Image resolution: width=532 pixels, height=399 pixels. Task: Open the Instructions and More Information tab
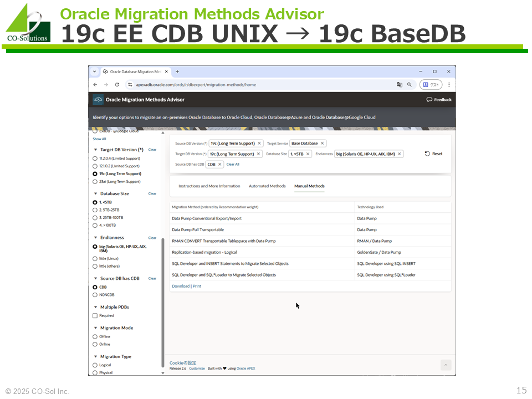(x=209, y=186)
